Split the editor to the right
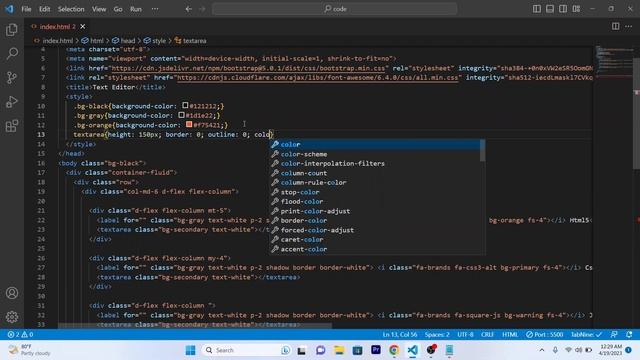This screenshot has width=640, height=360. coord(616,26)
